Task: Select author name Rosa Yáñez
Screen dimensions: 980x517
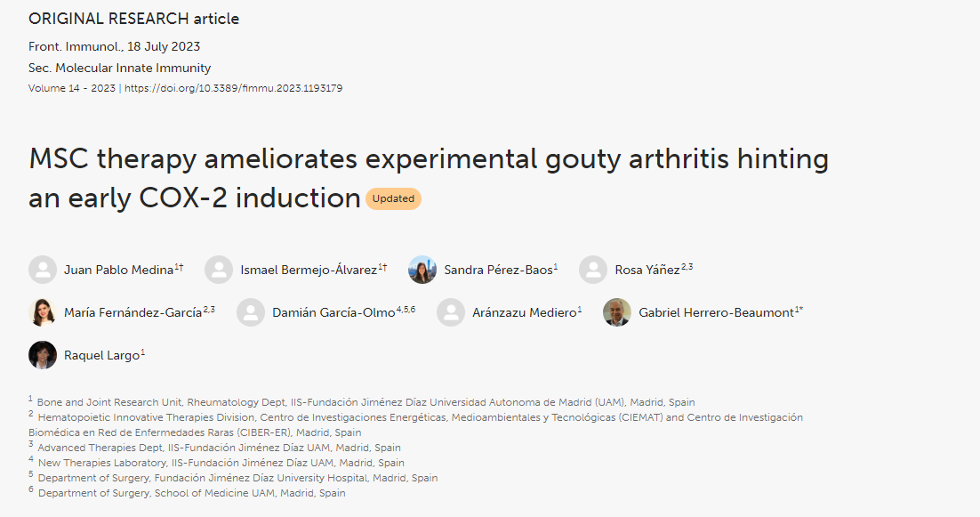Action: (x=647, y=270)
